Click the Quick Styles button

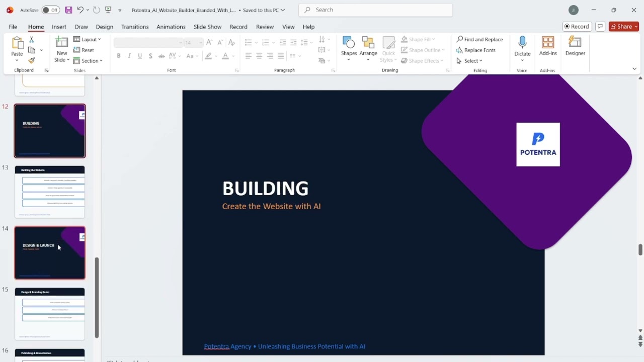pyautogui.click(x=388, y=49)
